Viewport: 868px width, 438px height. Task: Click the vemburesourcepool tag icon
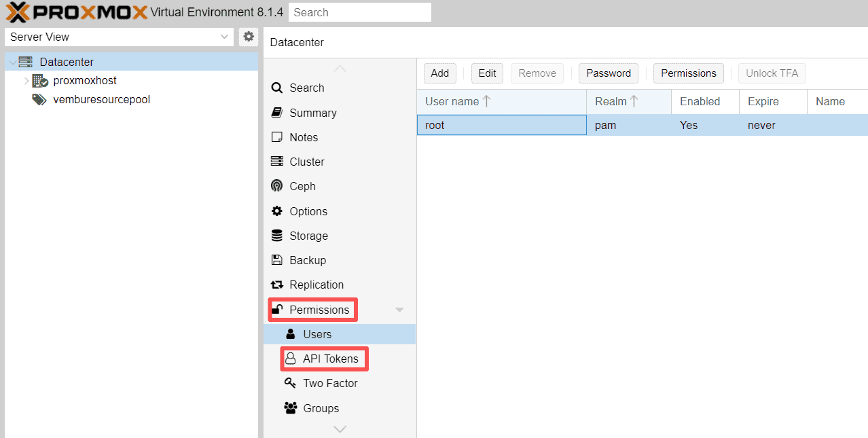39,100
